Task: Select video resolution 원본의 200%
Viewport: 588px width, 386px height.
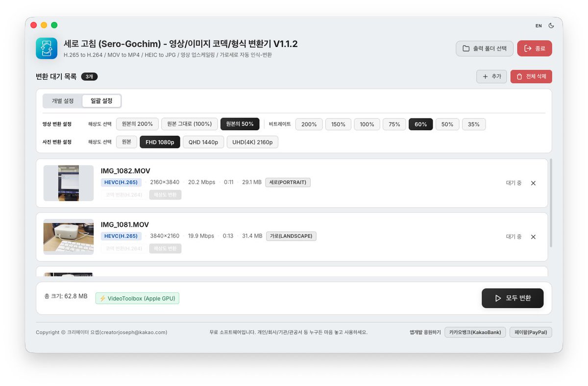Action: pyautogui.click(x=137, y=124)
